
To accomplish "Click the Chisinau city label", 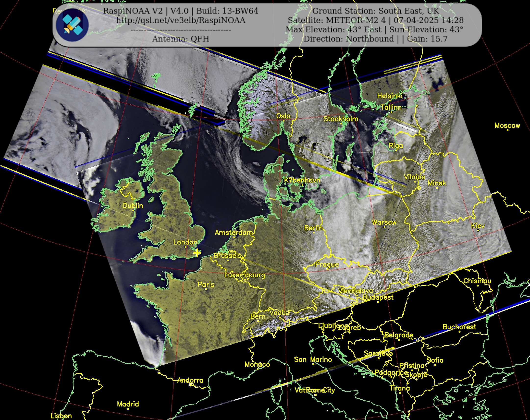I will pos(477,281).
